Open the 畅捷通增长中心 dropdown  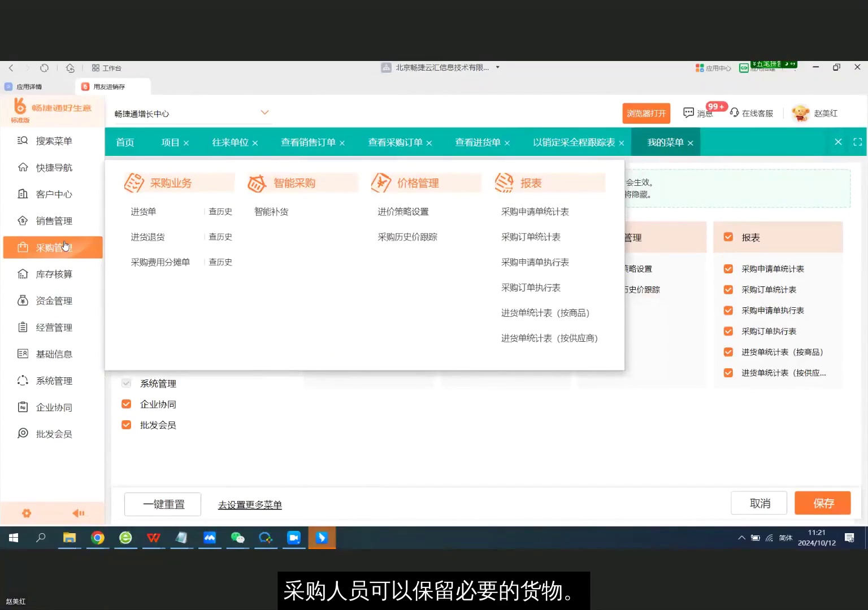coord(264,112)
